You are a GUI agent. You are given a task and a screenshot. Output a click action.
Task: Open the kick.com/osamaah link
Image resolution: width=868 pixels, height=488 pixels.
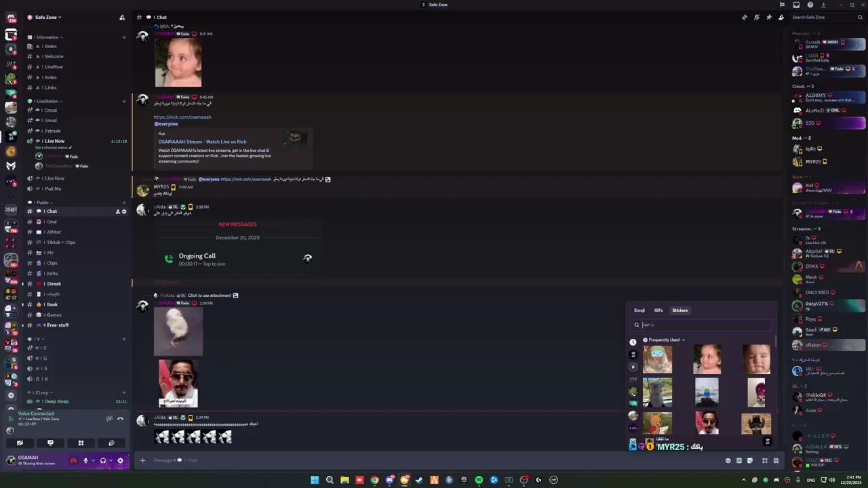tap(182, 117)
